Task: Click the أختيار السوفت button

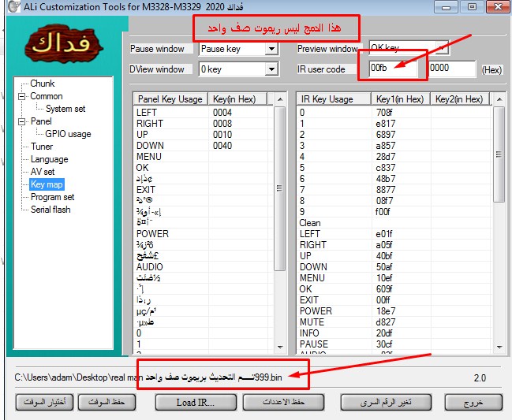Action: (44, 403)
